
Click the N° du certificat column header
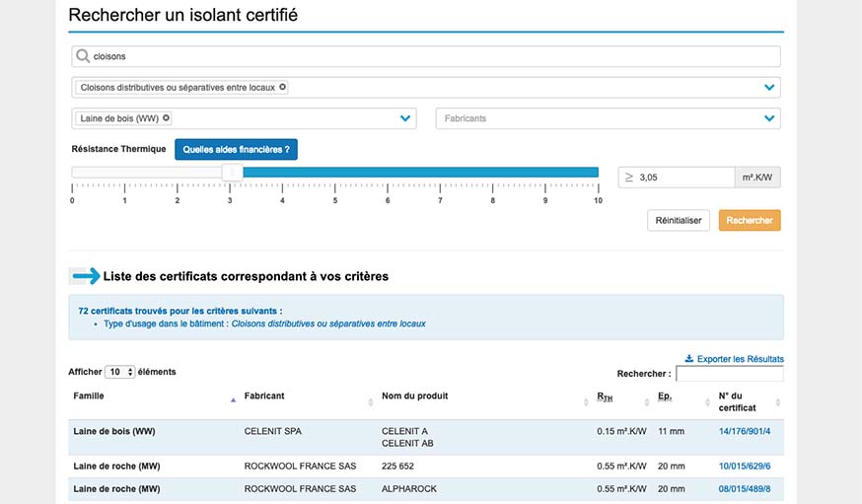(737, 401)
